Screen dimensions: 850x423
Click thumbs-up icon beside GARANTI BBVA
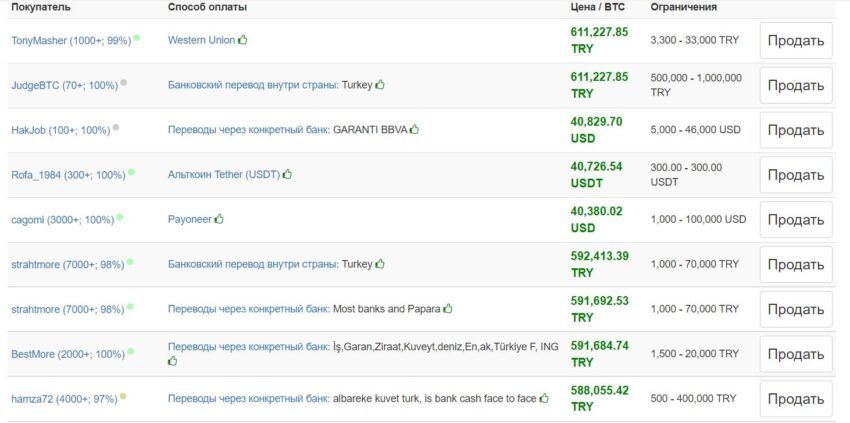414,129
